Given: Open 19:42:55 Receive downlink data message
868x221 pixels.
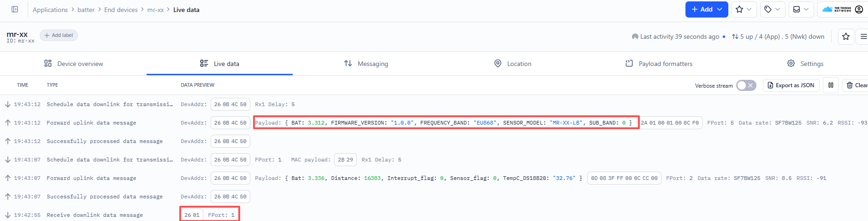Looking at the screenshot, I should [x=434, y=214].
